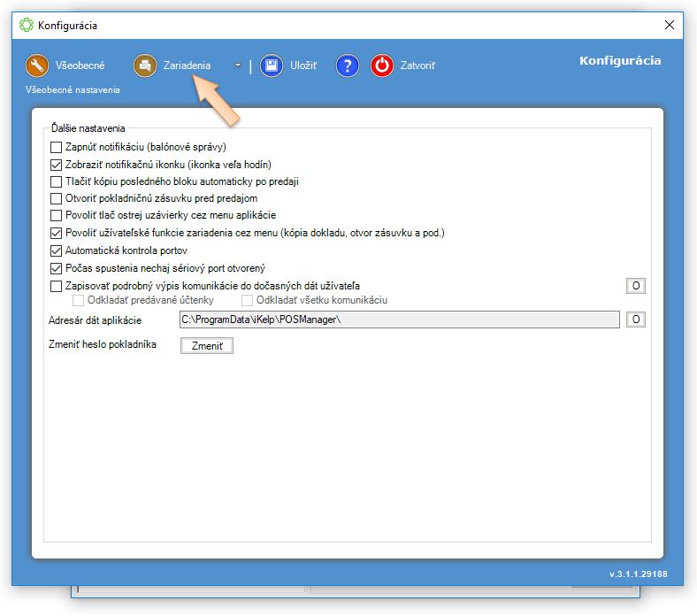Expand the Zariadenia dropdown arrow

[237, 65]
